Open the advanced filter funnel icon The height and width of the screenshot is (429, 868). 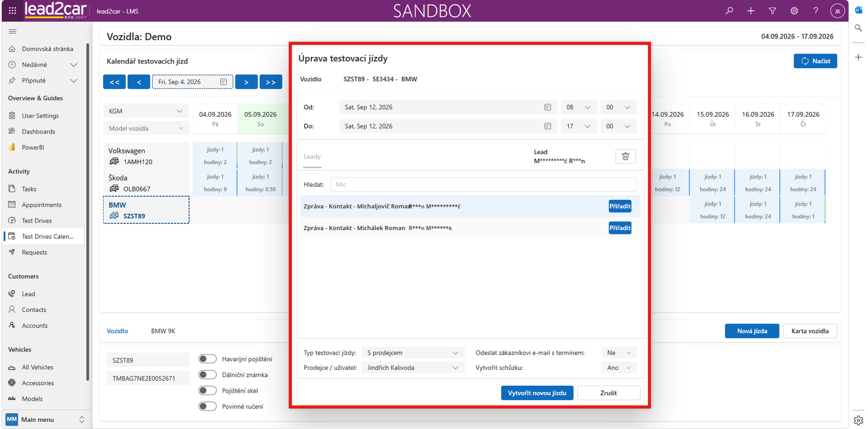(x=773, y=11)
